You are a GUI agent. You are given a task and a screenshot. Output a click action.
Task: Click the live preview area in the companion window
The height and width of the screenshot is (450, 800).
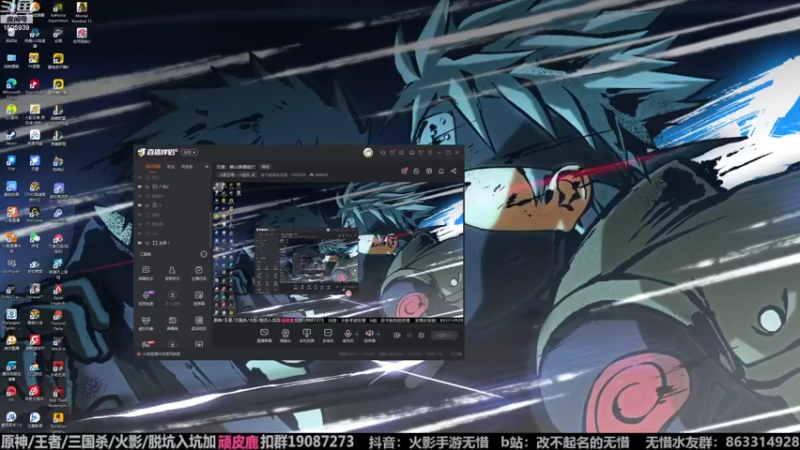(x=338, y=253)
